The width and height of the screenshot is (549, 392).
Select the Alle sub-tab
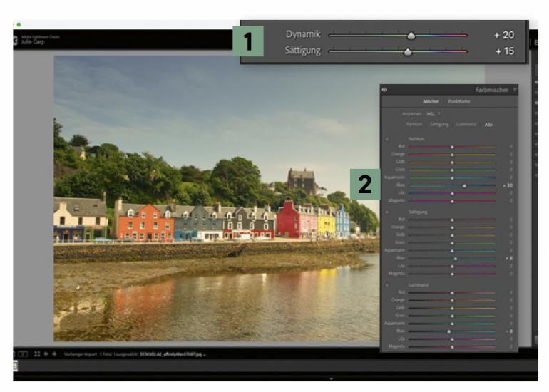[x=488, y=125]
